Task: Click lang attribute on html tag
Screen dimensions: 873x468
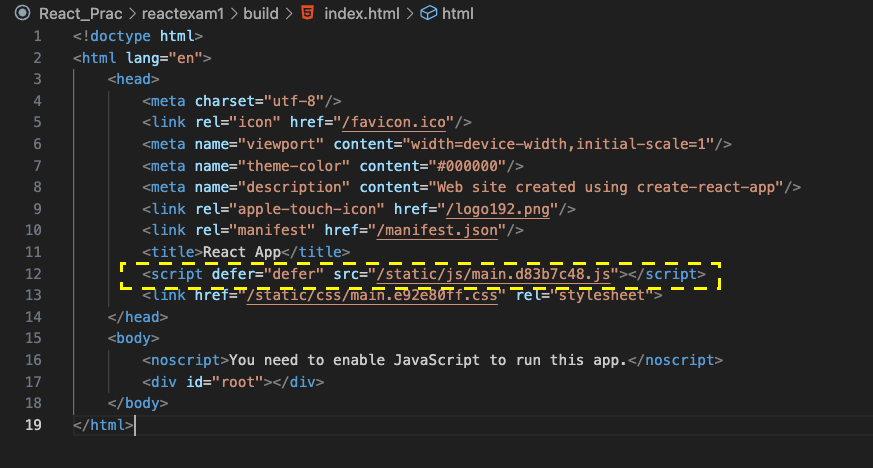Action: 143,58
